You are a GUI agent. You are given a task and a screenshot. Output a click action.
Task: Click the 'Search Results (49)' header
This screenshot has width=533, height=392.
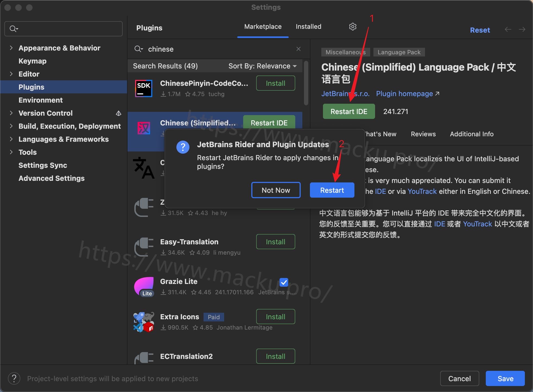pyautogui.click(x=165, y=66)
